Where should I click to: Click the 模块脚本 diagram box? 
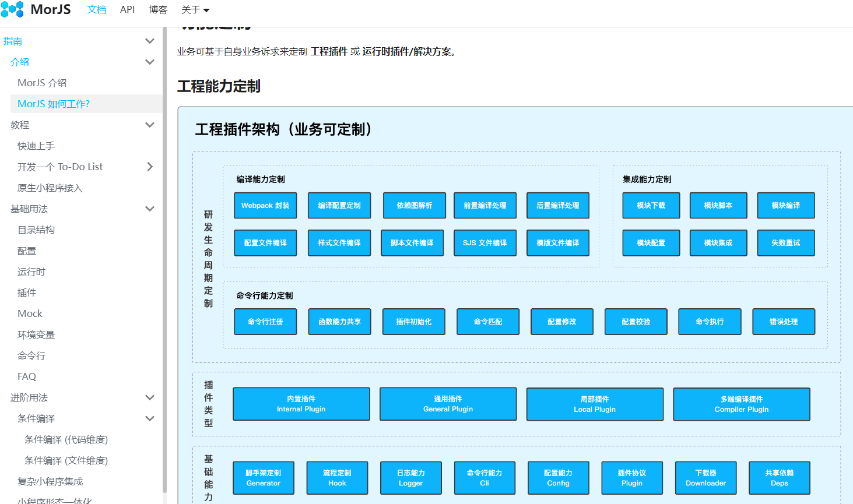coord(718,206)
